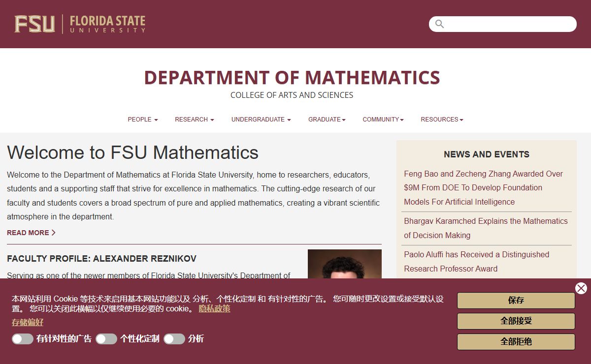Click the FACULTY PROFILE: ALEXANDER REZNIKOV heading

pyautogui.click(x=101, y=259)
